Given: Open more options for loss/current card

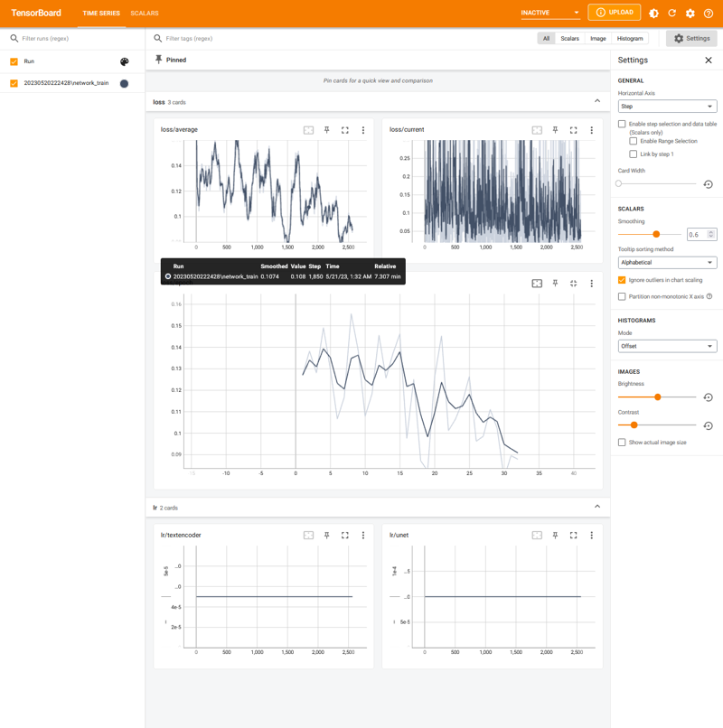Looking at the screenshot, I should (591, 130).
